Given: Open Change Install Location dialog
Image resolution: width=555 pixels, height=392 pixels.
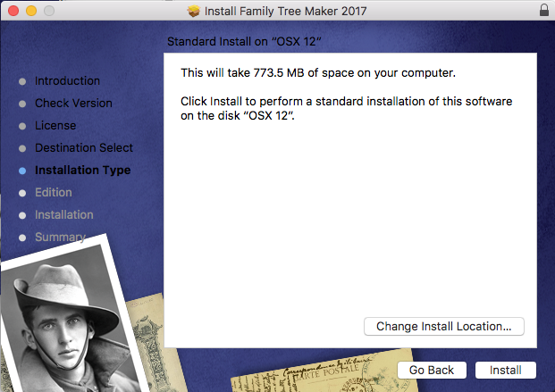Looking at the screenshot, I should (x=444, y=326).
